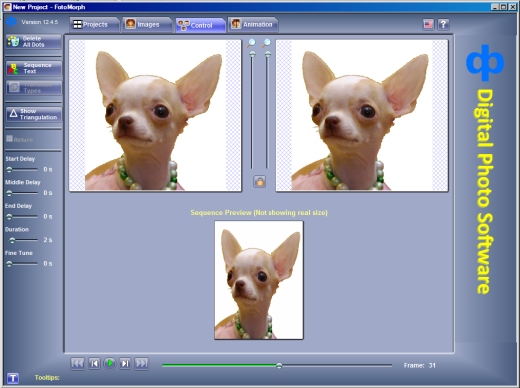Toggle the zoom lock padlock icon
Image resolution: width=520 pixels, height=388 pixels.
pos(259,182)
